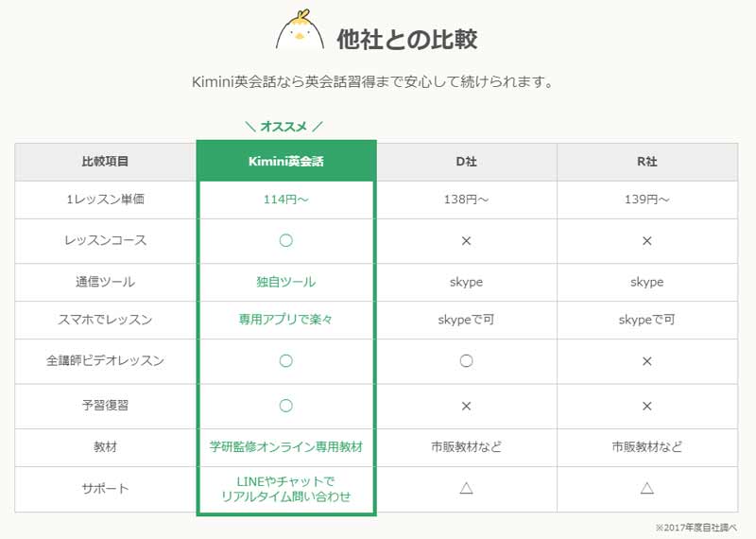Click the D社 triangle in サポート row
This screenshot has height=539, width=756.
[466, 488]
